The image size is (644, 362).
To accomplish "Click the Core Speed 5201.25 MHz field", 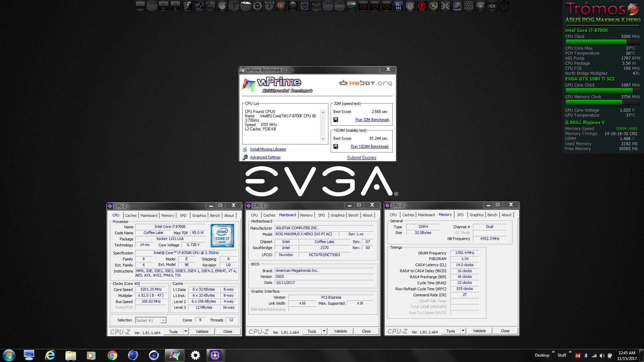I will (x=151, y=289).
